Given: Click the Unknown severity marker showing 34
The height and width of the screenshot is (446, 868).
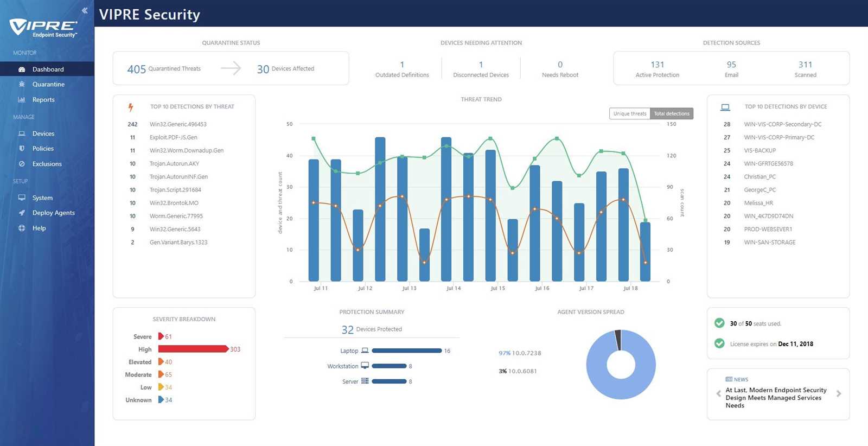Looking at the screenshot, I should (x=161, y=400).
